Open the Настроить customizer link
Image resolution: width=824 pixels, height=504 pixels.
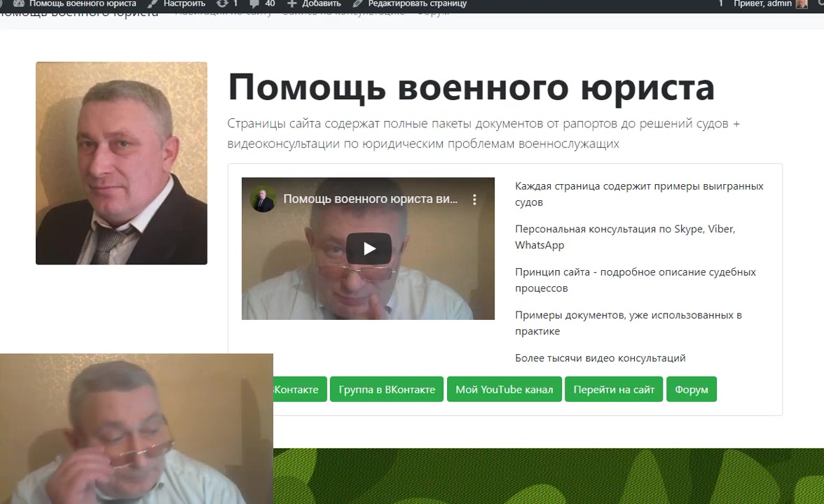(184, 3)
